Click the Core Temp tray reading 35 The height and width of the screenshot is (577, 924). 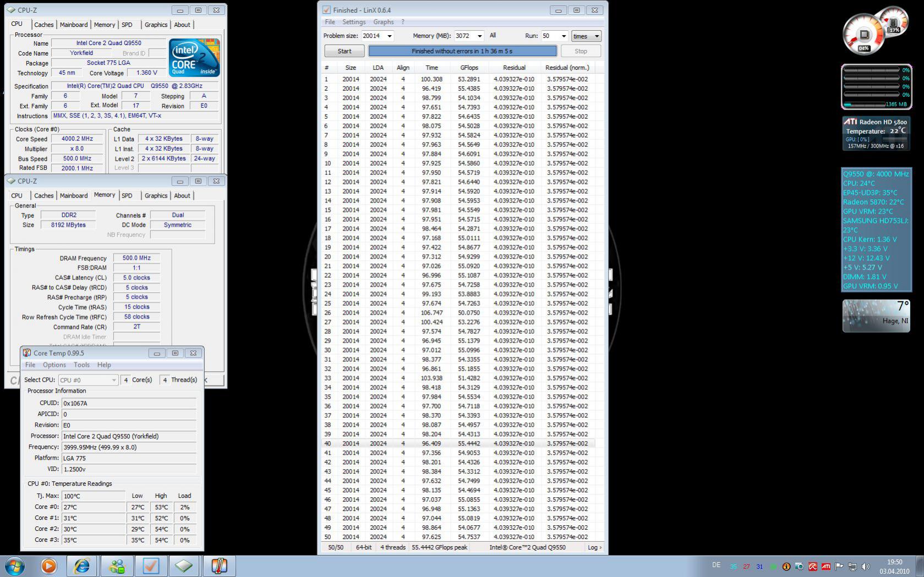(x=733, y=567)
